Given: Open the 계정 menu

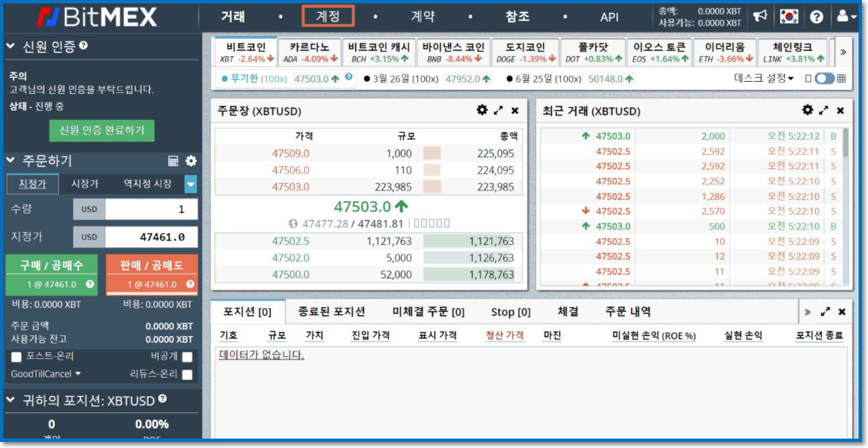Looking at the screenshot, I should click(x=328, y=15).
